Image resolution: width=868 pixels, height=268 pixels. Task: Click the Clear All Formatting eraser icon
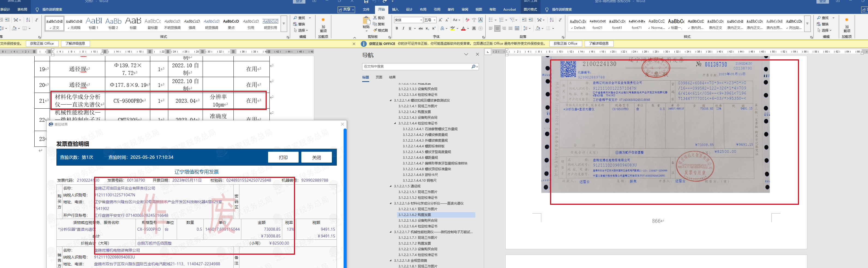coord(467,20)
